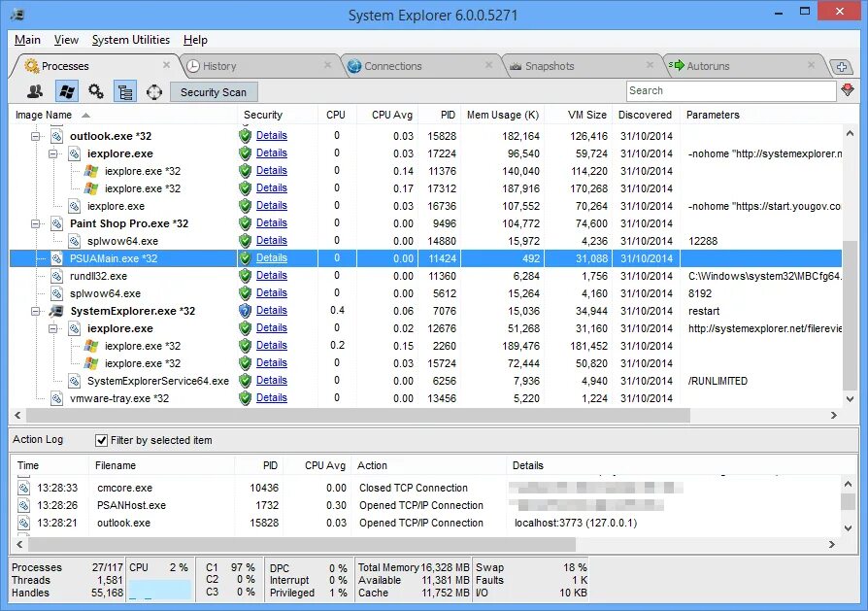The height and width of the screenshot is (611, 868).
Task: Click outlook.exe action log entry at 13:28:21
Action: pos(425,523)
